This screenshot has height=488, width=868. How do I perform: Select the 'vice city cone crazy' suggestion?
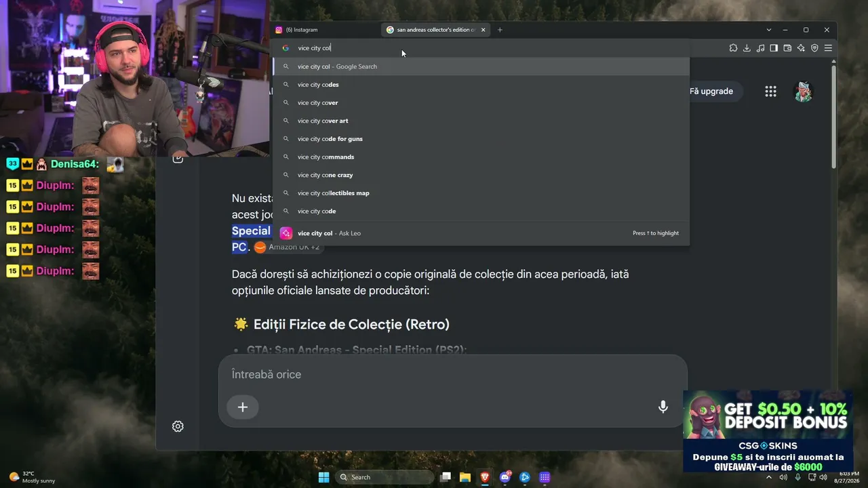coord(481,175)
